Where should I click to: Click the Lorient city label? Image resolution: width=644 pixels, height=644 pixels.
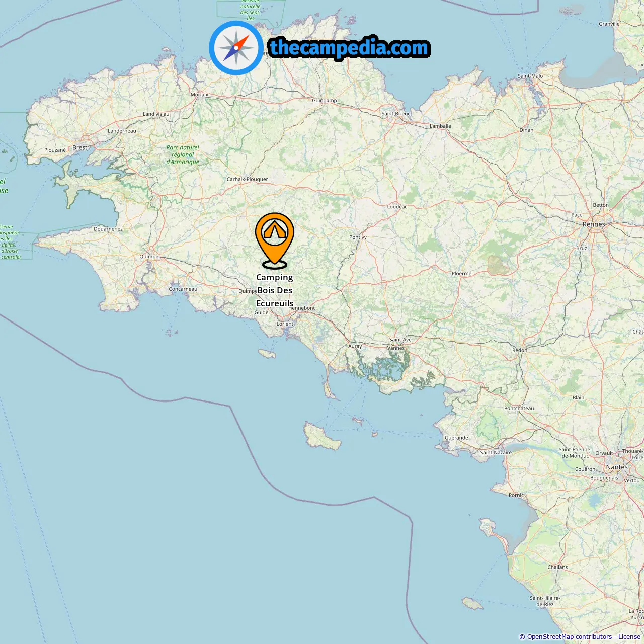tap(285, 324)
